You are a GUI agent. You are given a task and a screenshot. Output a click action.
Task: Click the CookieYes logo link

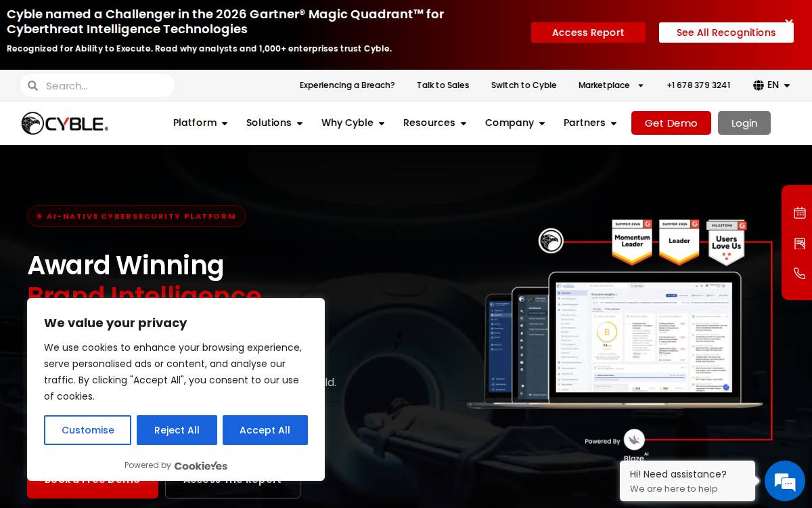(x=201, y=466)
